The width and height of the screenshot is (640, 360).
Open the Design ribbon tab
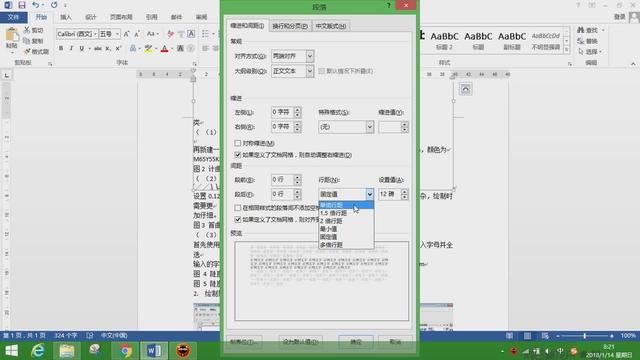91,17
